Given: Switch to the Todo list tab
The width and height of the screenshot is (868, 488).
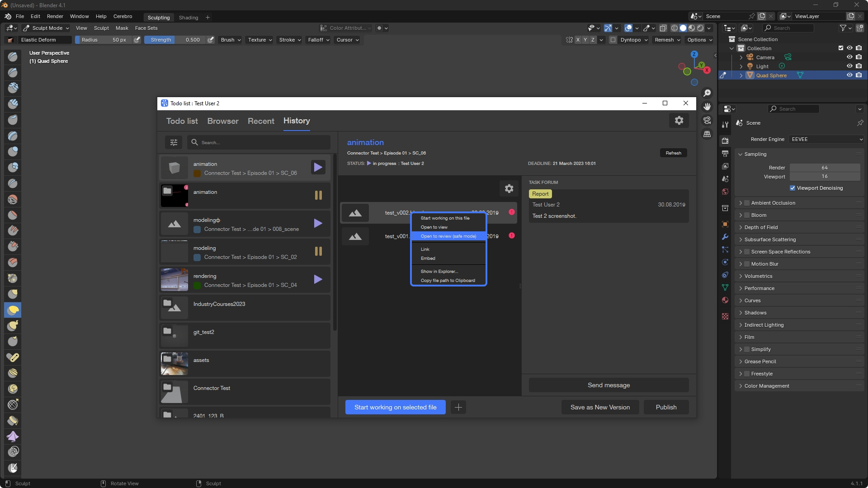Looking at the screenshot, I should point(182,121).
